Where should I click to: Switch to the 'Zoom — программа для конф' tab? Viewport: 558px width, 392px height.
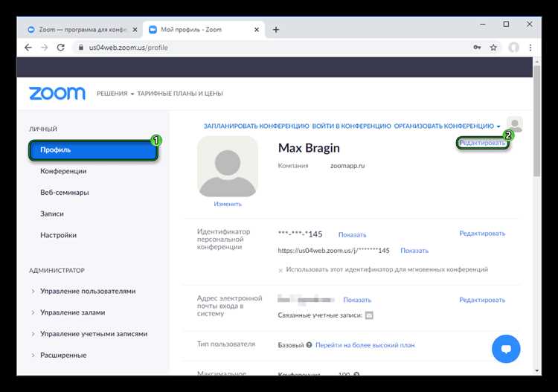click(80, 30)
